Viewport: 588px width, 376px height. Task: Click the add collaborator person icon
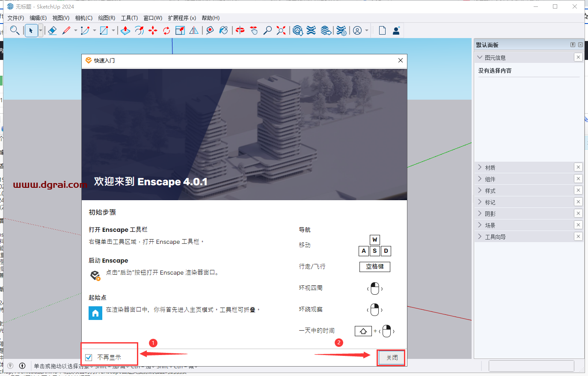pos(396,30)
